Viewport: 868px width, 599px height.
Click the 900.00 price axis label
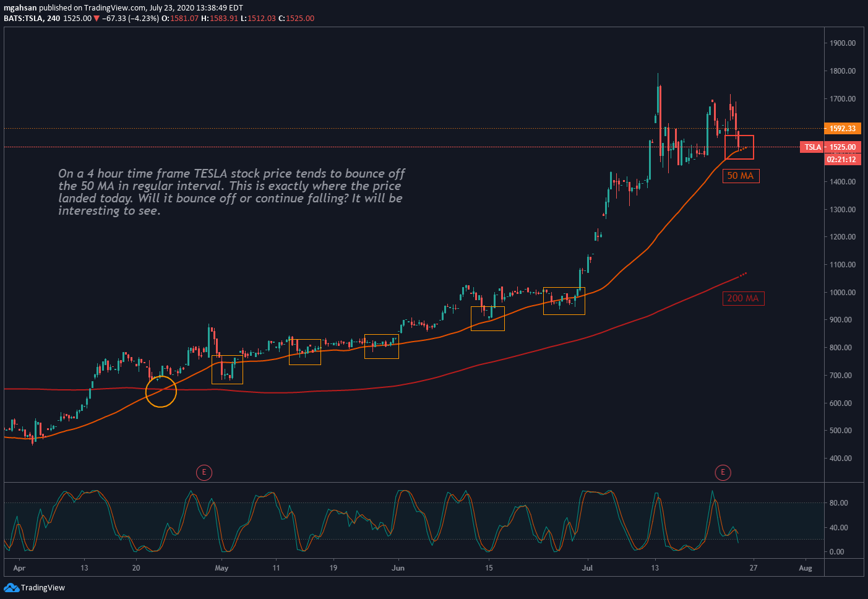click(x=841, y=320)
